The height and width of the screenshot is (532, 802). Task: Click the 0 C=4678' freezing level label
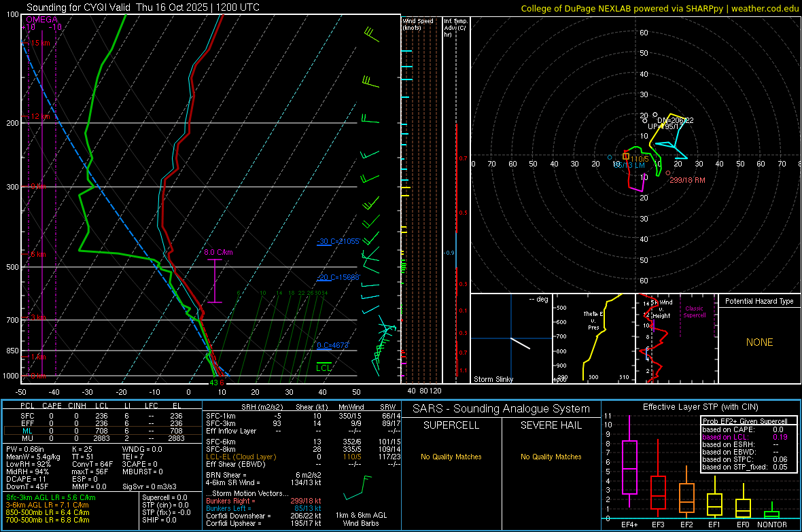[332, 345]
